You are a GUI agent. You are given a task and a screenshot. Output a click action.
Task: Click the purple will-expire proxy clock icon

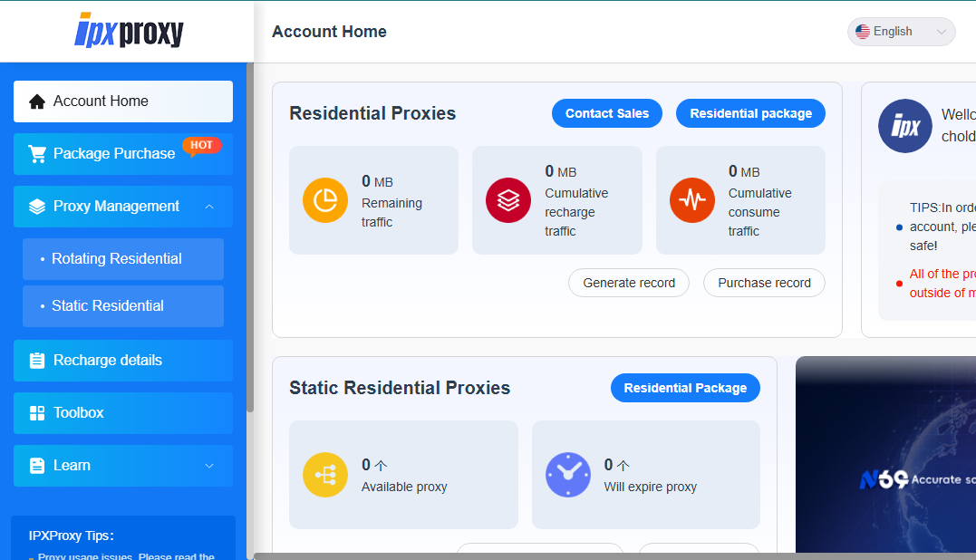tap(568, 475)
